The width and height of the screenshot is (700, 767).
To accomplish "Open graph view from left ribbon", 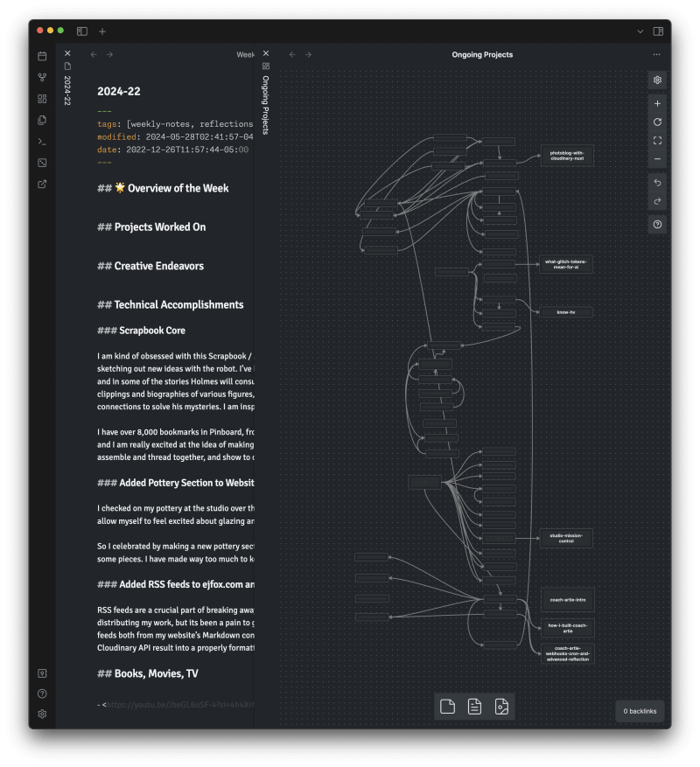I will coord(42,77).
